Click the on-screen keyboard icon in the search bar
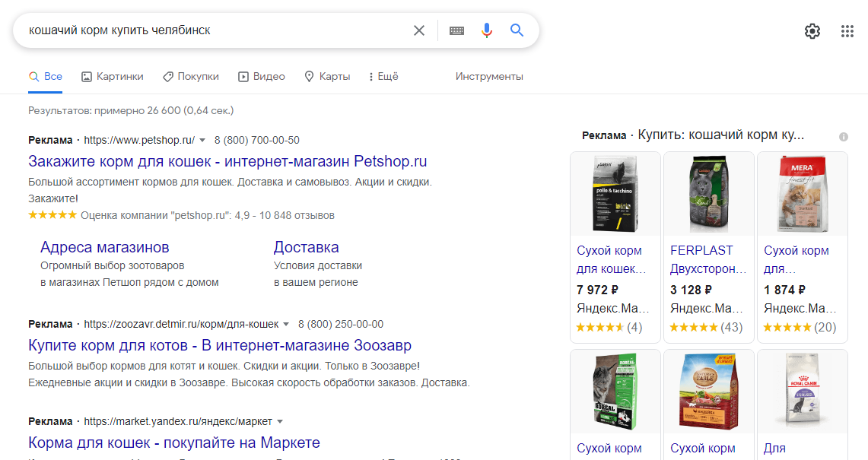 tap(456, 30)
